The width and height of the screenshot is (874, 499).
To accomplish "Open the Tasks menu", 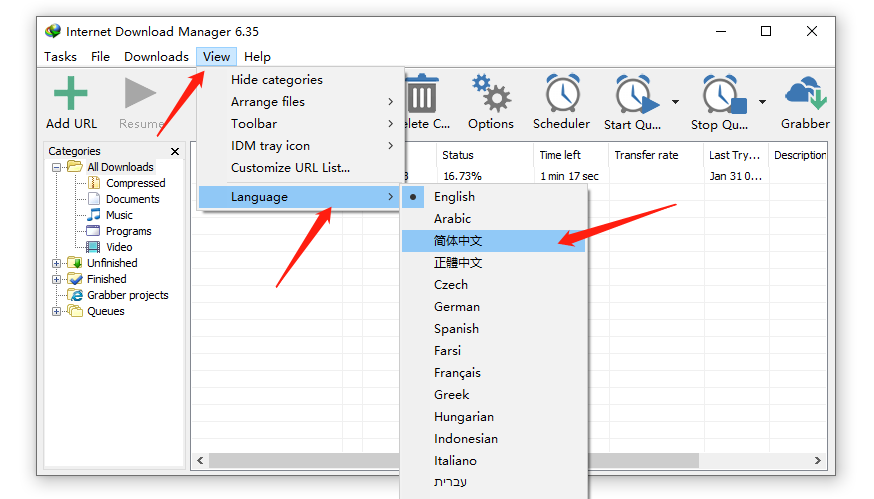I will 60,57.
